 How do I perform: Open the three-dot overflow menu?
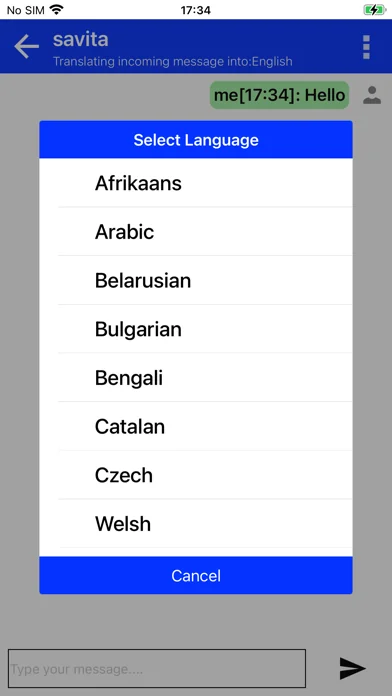point(366,47)
